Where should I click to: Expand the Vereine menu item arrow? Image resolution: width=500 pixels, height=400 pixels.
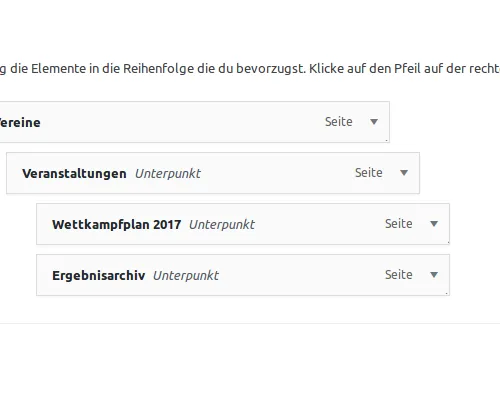[374, 122]
